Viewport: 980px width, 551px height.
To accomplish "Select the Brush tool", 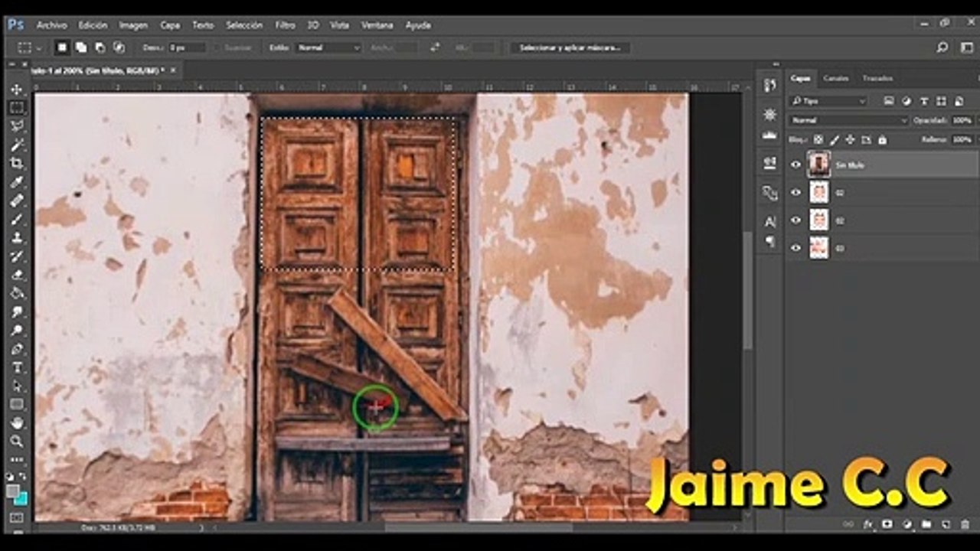I will tap(16, 219).
